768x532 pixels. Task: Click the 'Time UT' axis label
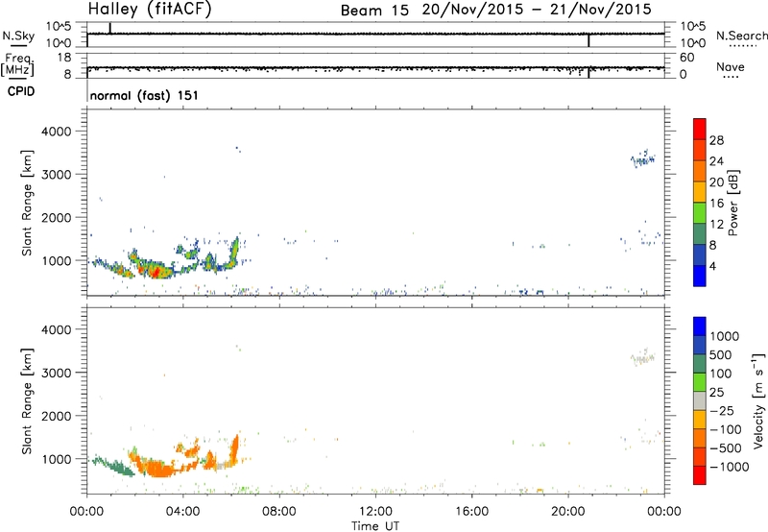(x=375, y=526)
